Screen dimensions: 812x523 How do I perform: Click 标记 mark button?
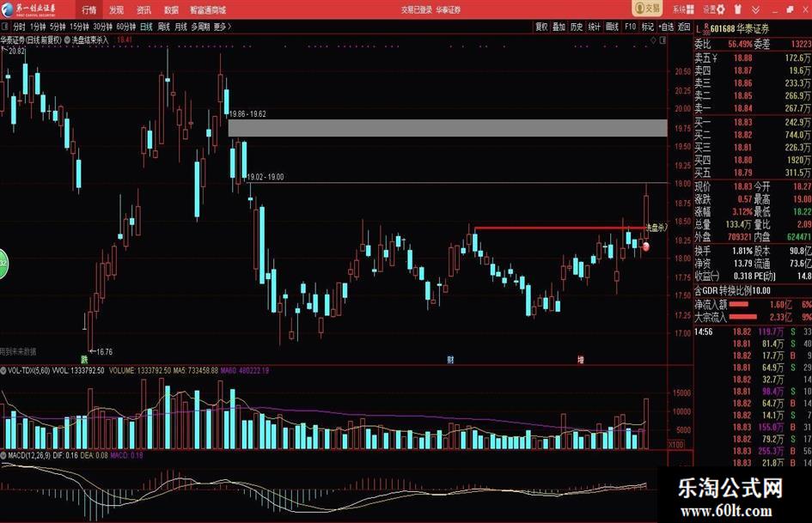648,27
